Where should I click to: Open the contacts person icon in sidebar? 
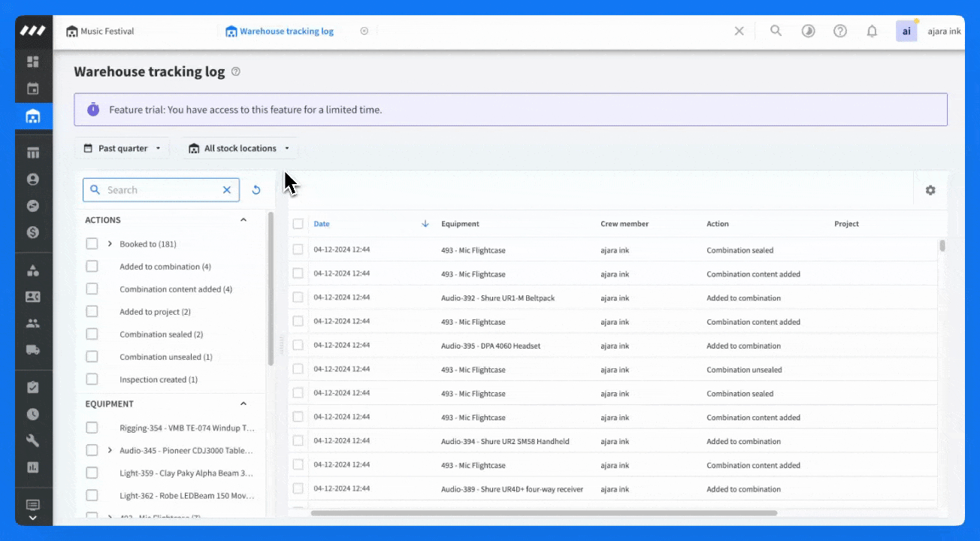(33, 180)
